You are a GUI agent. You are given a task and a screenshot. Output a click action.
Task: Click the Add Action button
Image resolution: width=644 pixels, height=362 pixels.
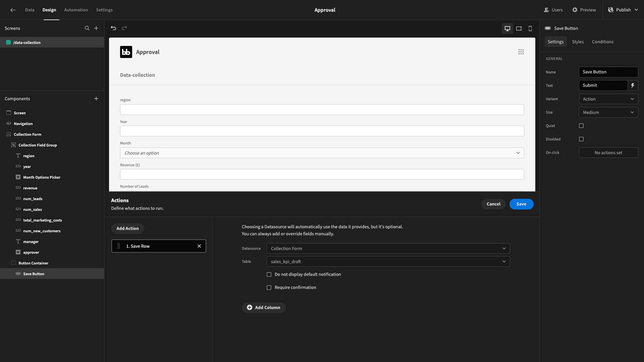[127, 229]
